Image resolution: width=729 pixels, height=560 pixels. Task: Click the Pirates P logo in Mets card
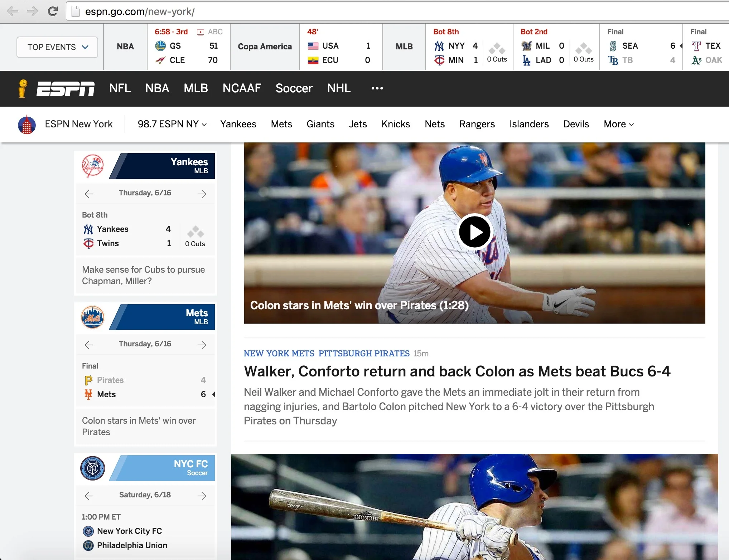pos(88,380)
